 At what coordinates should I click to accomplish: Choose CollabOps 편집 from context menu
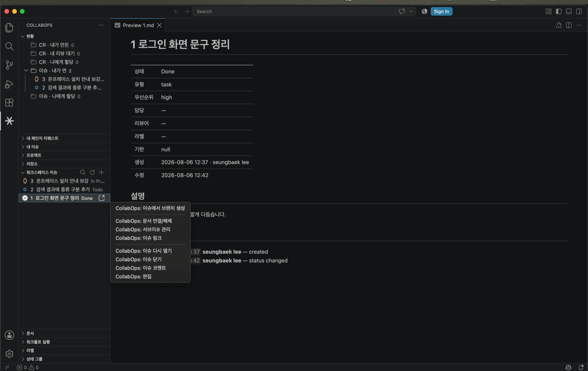(150, 276)
